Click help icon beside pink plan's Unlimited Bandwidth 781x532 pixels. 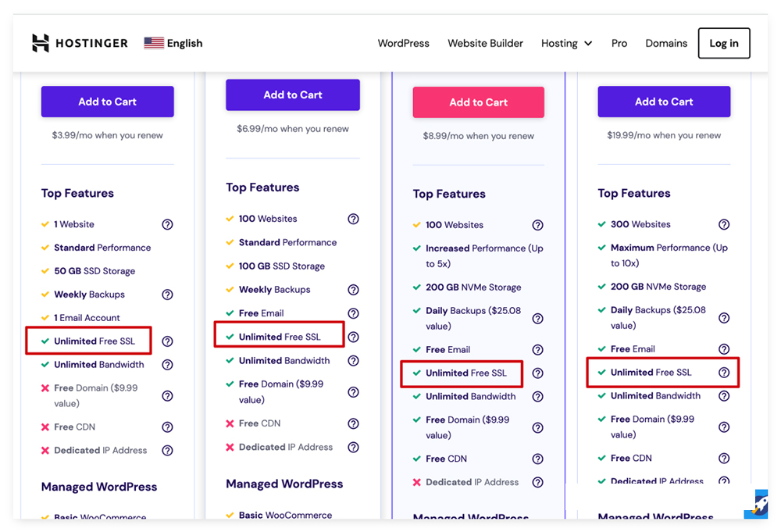click(537, 397)
